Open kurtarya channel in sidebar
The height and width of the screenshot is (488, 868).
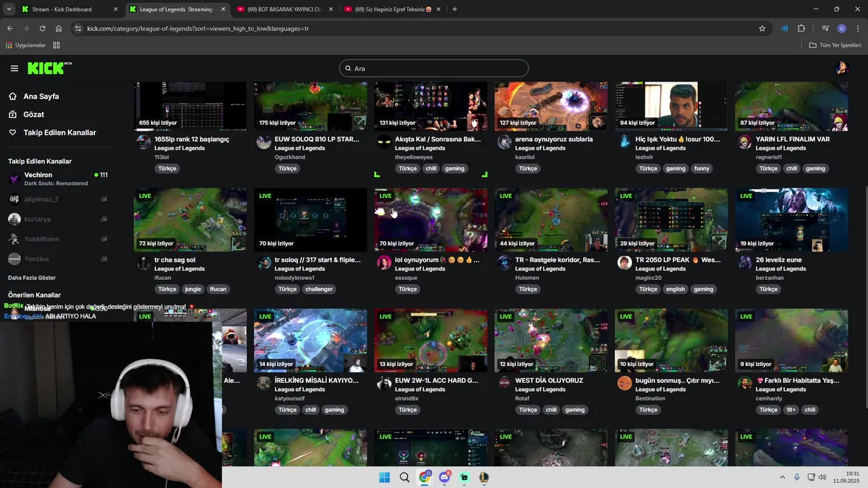[58, 219]
